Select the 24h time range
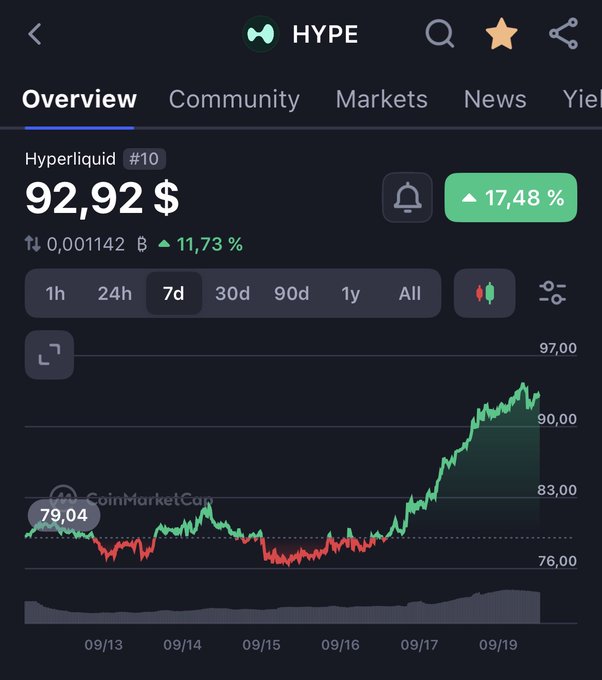Viewport: 602px width, 680px height. point(115,294)
